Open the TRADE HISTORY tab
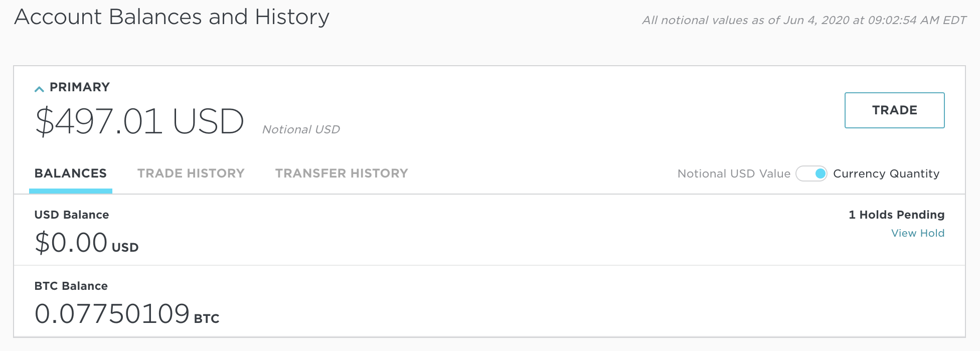 (x=191, y=173)
